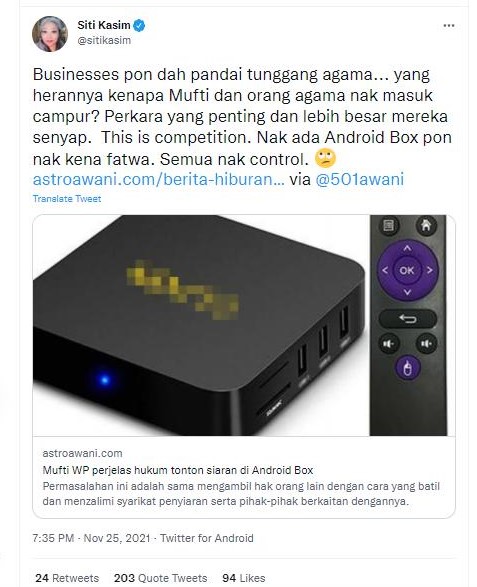This screenshot has height=587, width=477.
Task: Open the Android Box preview image
Action: [x=244, y=325]
